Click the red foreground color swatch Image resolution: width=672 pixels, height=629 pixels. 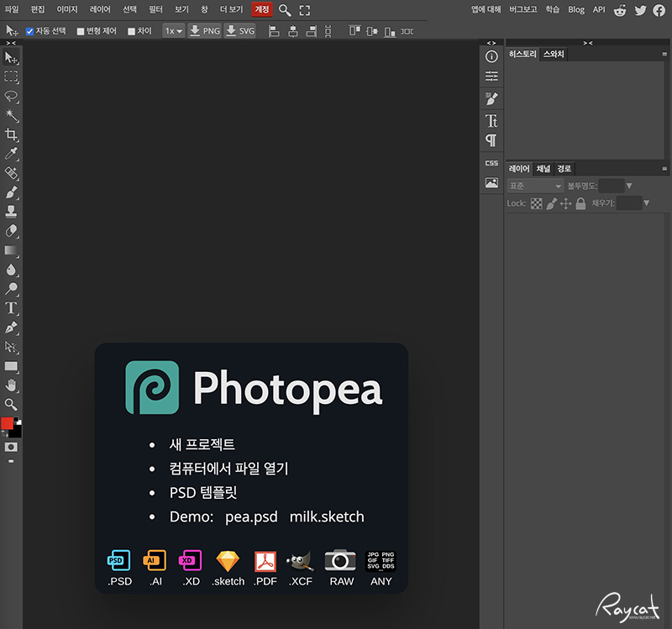tap(7, 423)
